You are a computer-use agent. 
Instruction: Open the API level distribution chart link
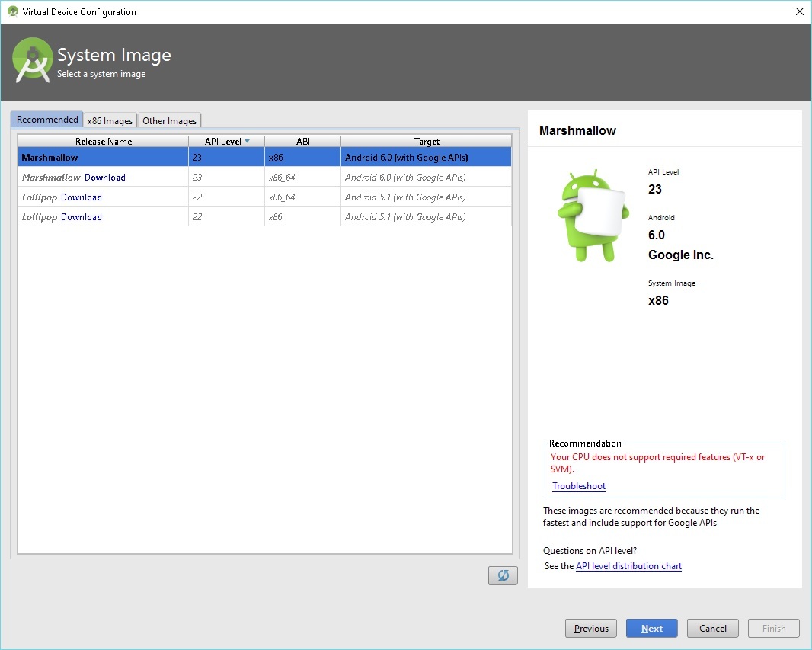628,566
